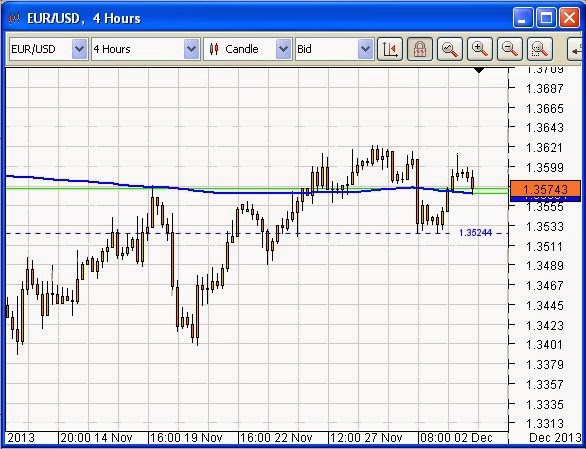Close the EUR/USD chart window
Image resolution: width=586 pixels, height=449 pixels.
pyautogui.click(x=569, y=18)
